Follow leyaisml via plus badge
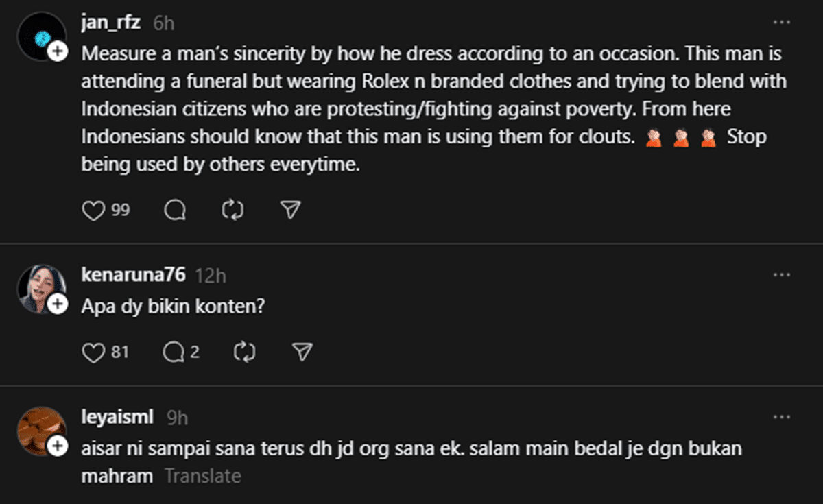 coord(58,446)
